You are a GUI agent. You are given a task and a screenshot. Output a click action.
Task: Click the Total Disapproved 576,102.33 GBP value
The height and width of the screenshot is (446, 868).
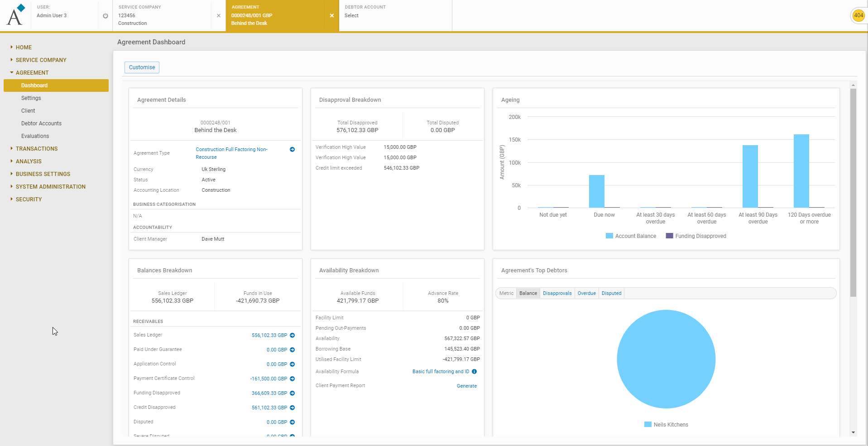(357, 130)
